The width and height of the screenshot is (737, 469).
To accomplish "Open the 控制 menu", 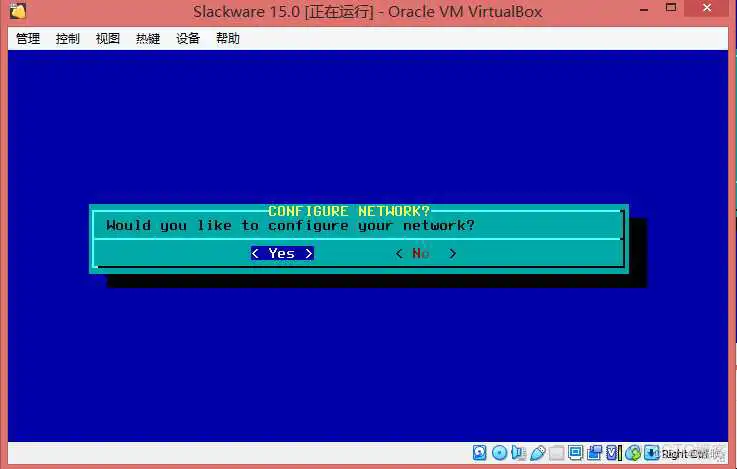I will tap(68, 39).
